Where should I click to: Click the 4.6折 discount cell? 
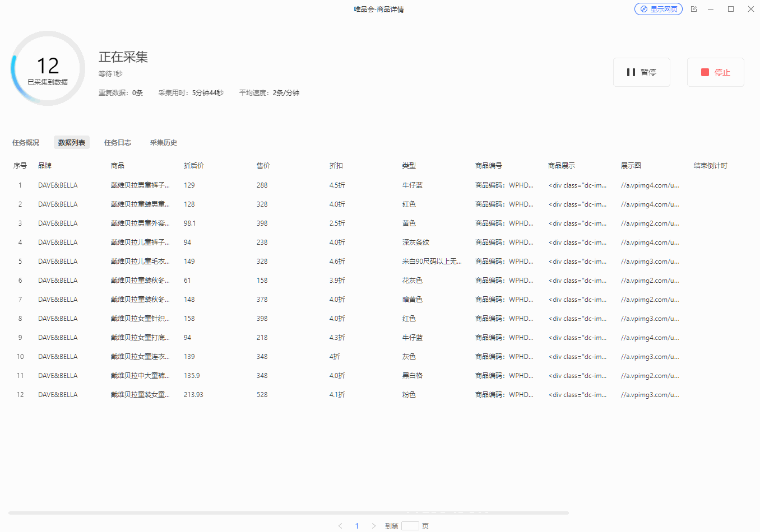(337, 262)
